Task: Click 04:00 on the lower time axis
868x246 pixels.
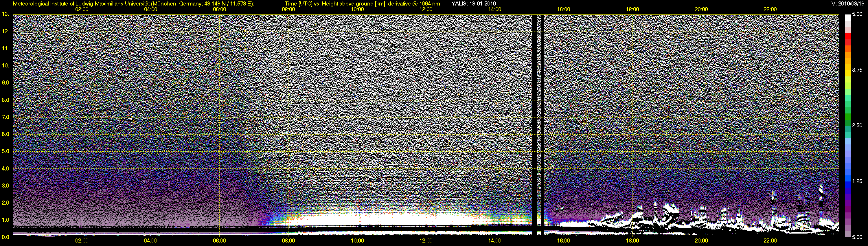Action: tap(151, 241)
